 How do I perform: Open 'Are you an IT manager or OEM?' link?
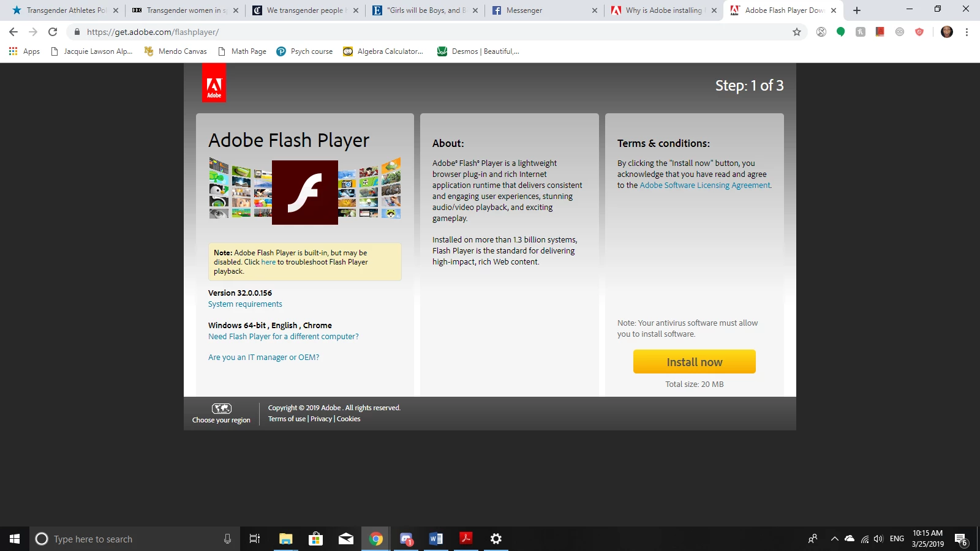pos(263,358)
